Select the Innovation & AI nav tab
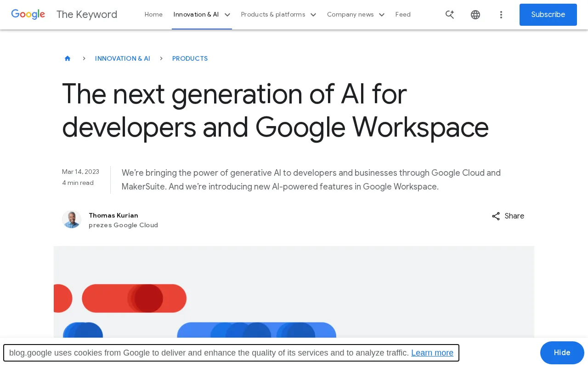 [196, 14]
